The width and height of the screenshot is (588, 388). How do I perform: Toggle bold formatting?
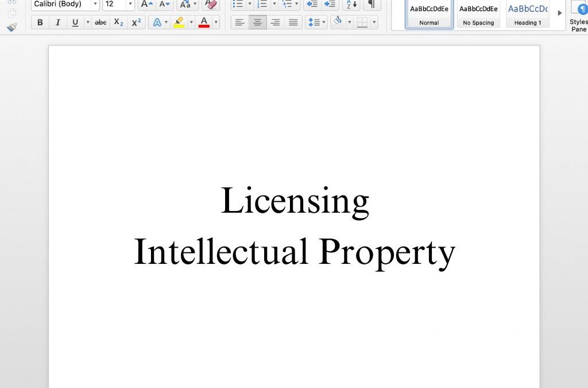[40, 22]
